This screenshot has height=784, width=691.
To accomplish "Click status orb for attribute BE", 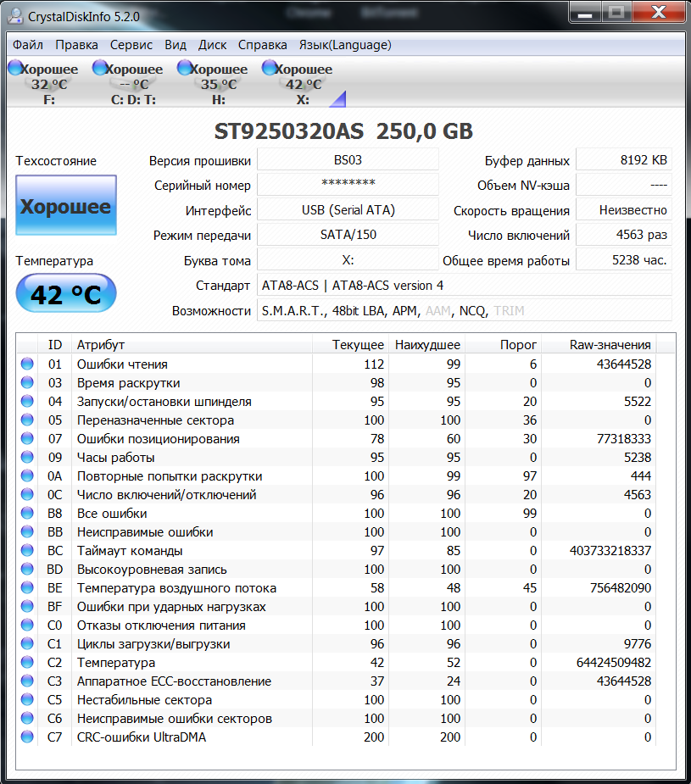I will 27,587.
